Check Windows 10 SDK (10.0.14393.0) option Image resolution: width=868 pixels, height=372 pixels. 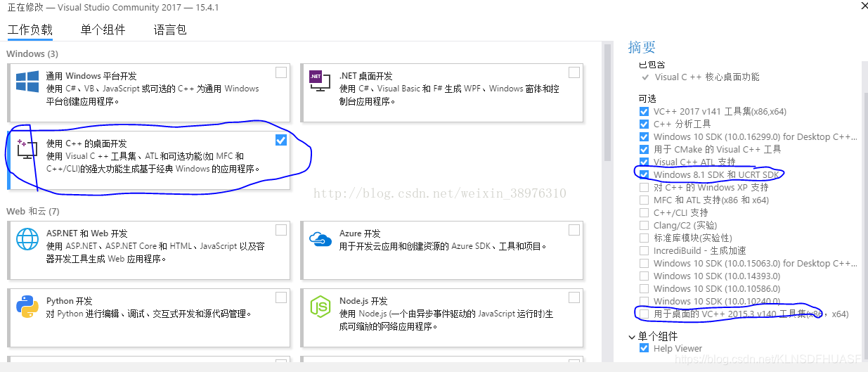pos(644,276)
